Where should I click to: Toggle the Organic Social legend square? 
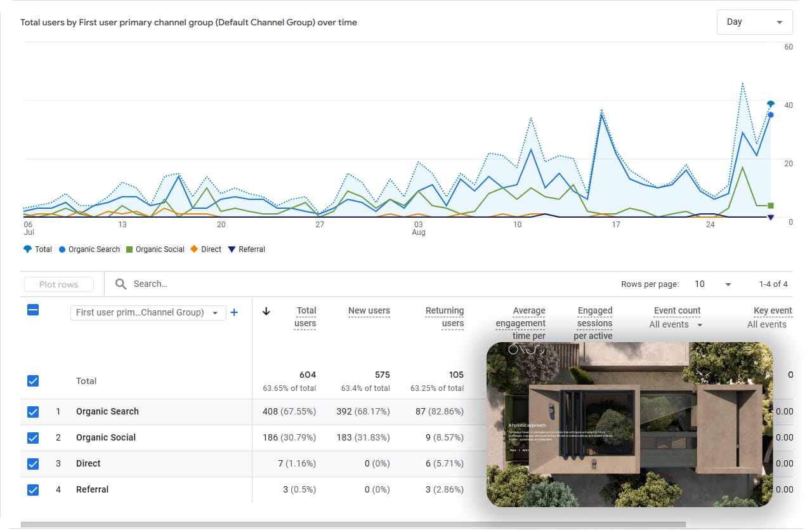coord(129,249)
